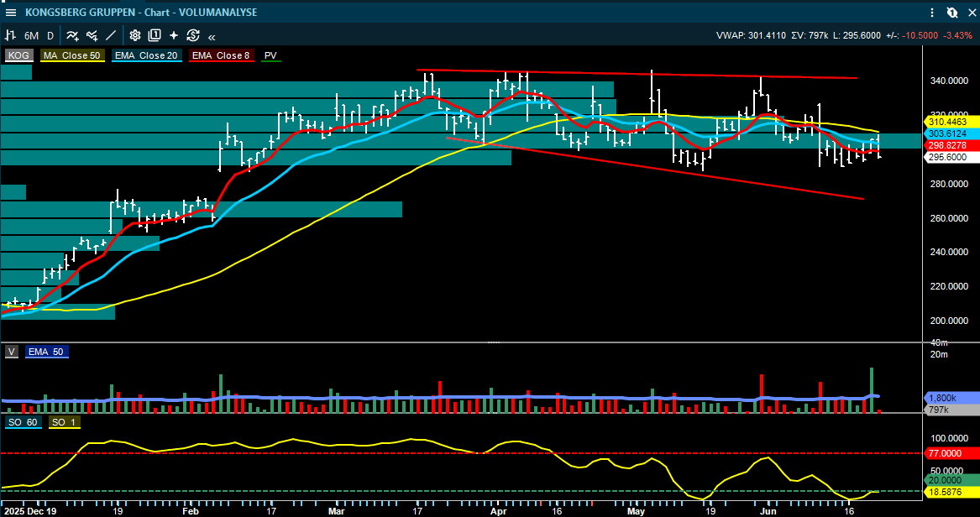
Task: Open chart settings with the gear icon
Action: click(135, 35)
